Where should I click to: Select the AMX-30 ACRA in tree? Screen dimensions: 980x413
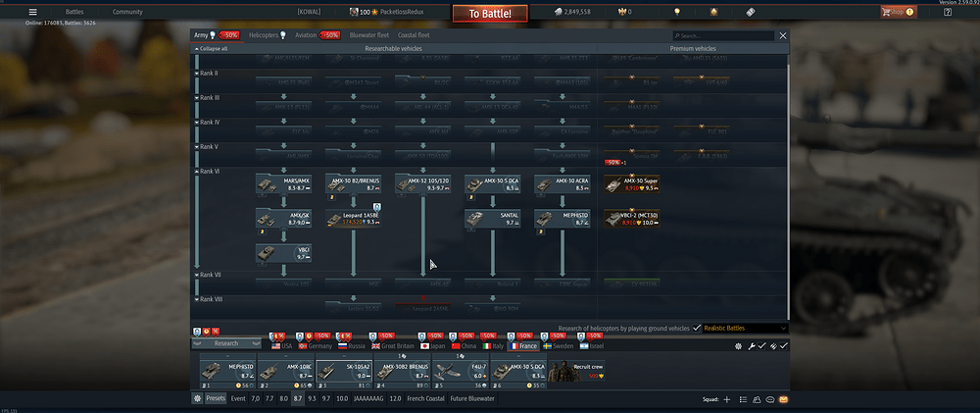(562, 184)
